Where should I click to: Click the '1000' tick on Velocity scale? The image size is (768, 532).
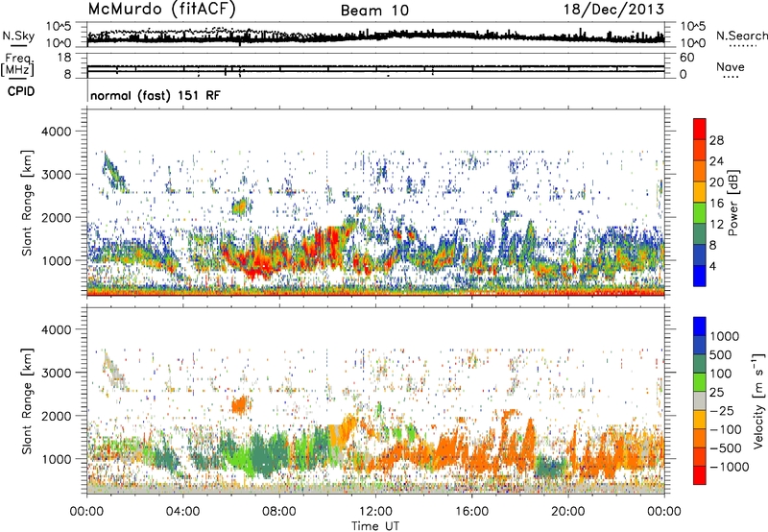[725, 336]
